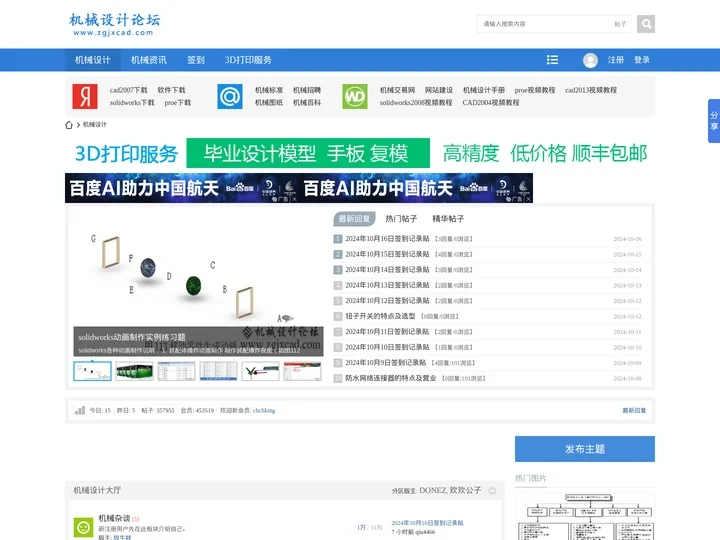
Task: Open post 防水网络连接器的特点及营业
Action: pyautogui.click(x=391, y=378)
